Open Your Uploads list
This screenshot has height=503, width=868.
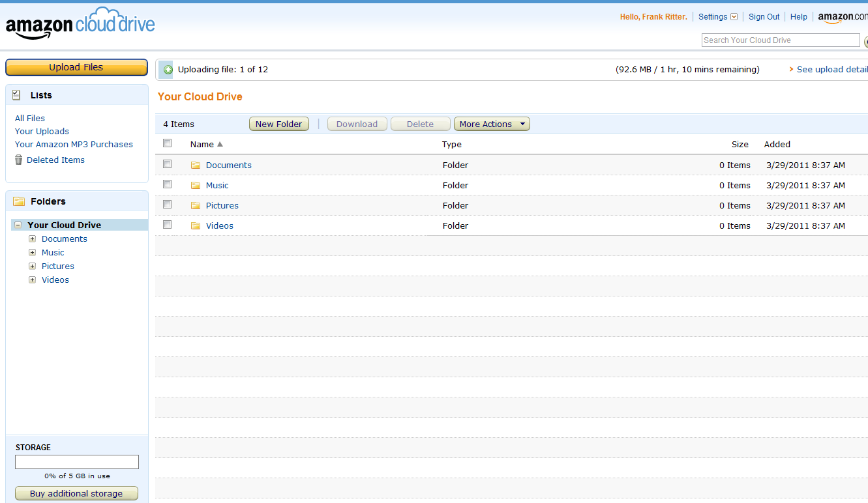click(x=42, y=131)
